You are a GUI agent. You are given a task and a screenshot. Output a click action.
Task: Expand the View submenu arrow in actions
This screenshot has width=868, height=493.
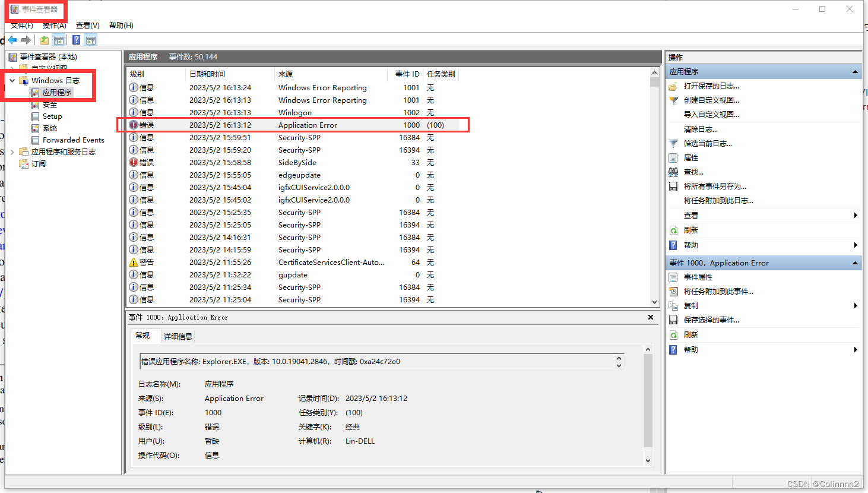(856, 216)
